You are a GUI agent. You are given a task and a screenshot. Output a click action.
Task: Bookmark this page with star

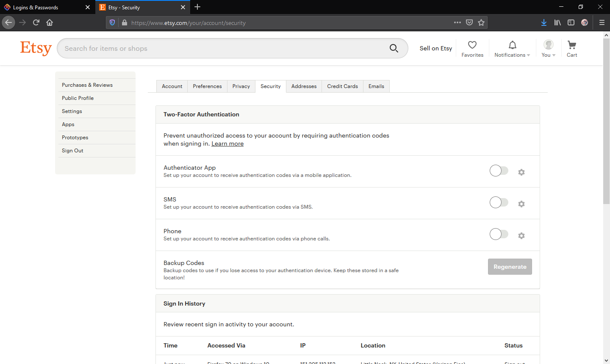coord(481,22)
